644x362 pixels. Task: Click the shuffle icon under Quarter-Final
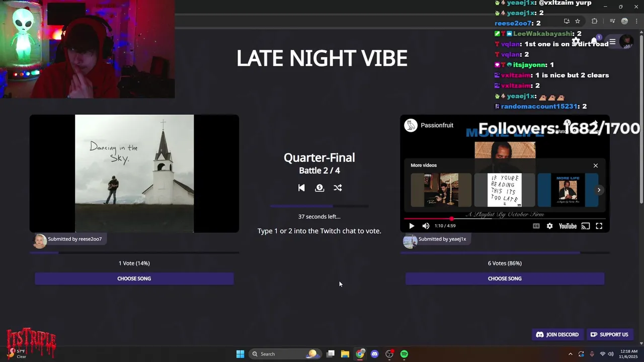click(x=338, y=188)
